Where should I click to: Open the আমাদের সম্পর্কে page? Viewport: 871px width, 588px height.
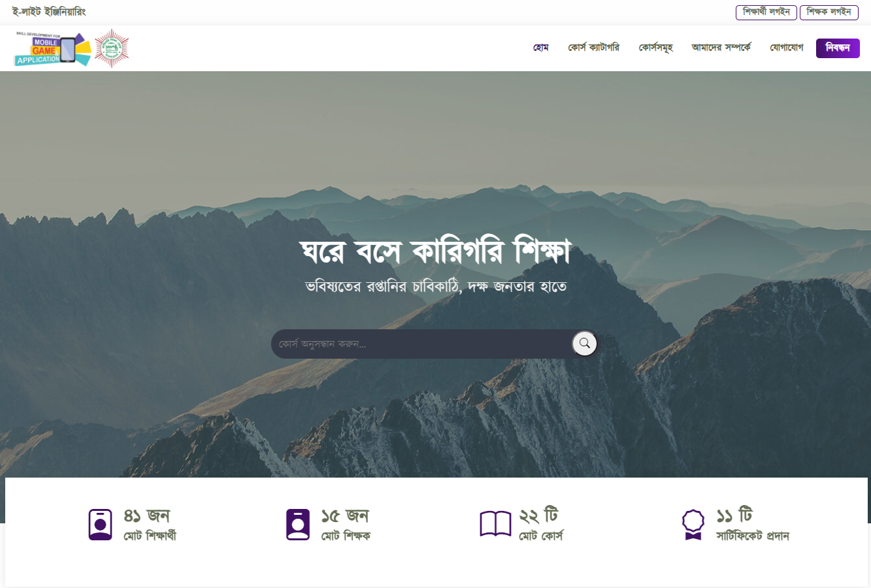point(721,48)
